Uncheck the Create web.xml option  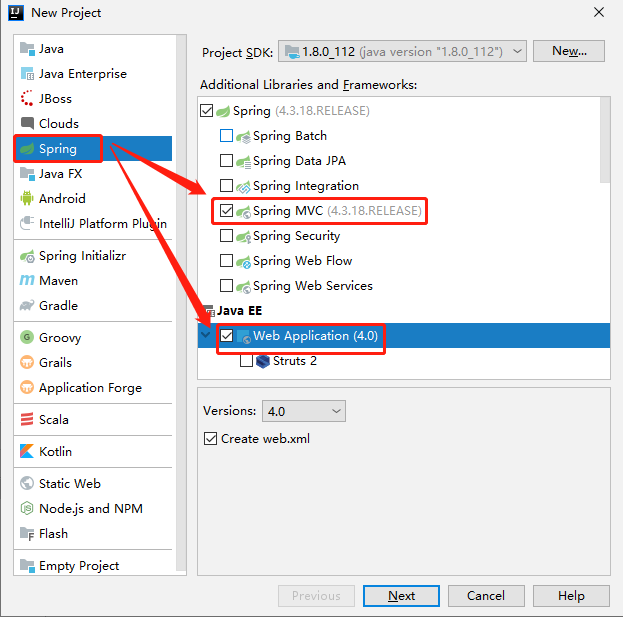[210, 439]
